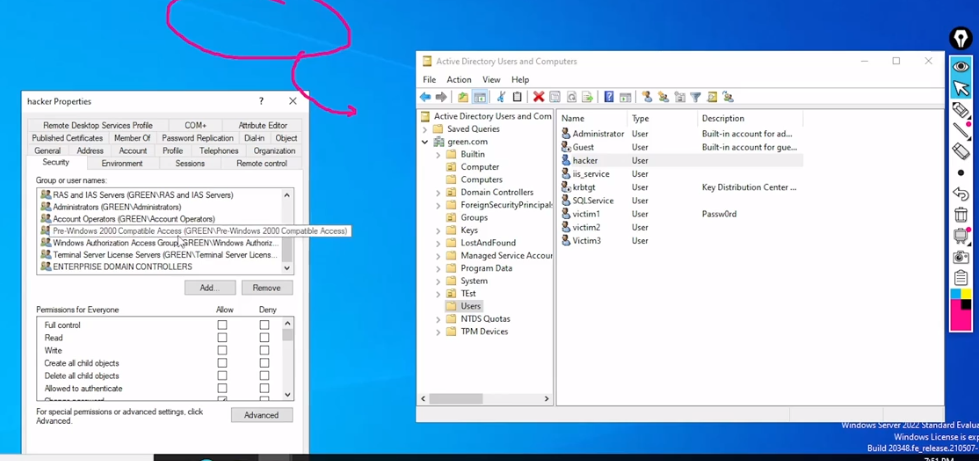Select the arrow cursor annotation tool
This screenshot has height=461, width=979.
pyautogui.click(x=961, y=88)
